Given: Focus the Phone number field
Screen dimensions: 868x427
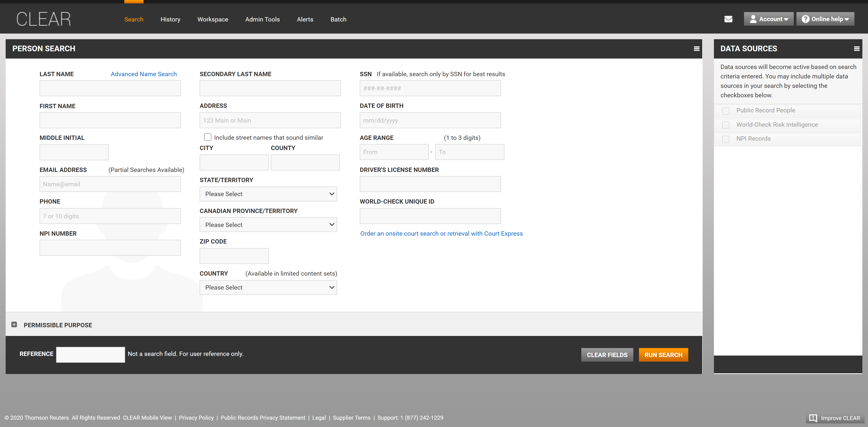Looking at the screenshot, I should point(110,216).
